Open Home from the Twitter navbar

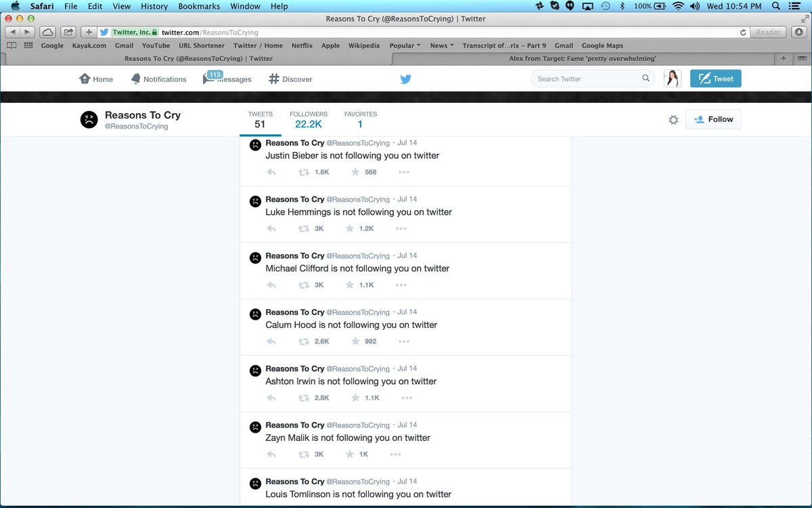[x=96, y=79]
